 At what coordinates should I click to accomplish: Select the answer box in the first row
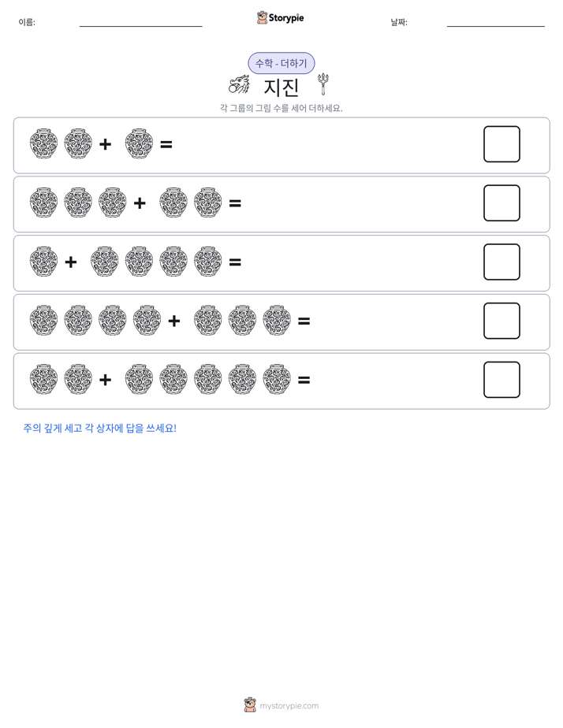(501, 144)
